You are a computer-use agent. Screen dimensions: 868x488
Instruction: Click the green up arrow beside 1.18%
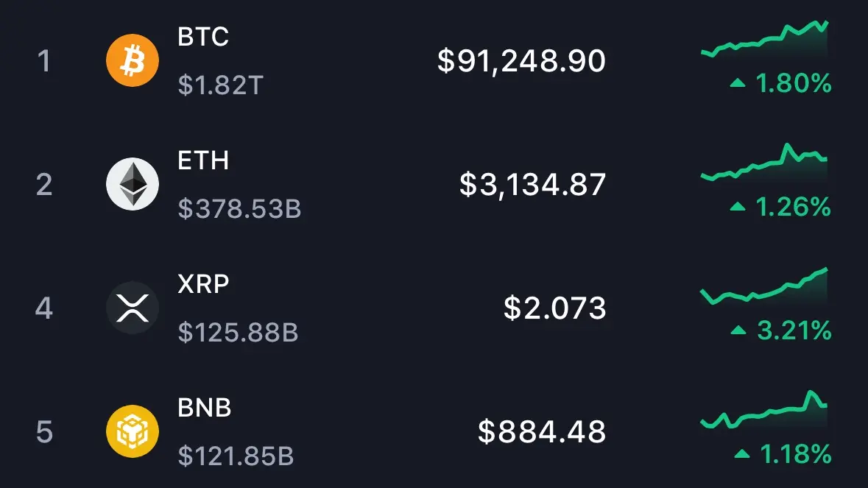[x=742, y=454]
